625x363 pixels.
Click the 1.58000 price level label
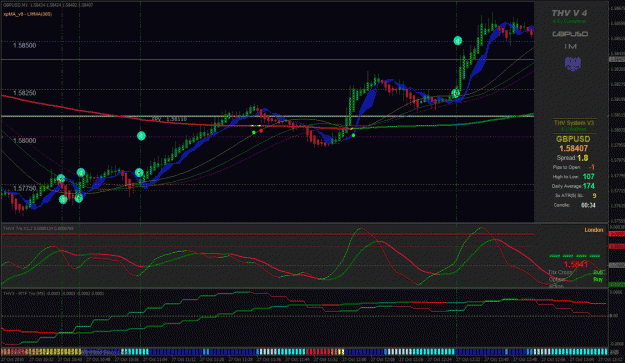click(x=24, y=141)
